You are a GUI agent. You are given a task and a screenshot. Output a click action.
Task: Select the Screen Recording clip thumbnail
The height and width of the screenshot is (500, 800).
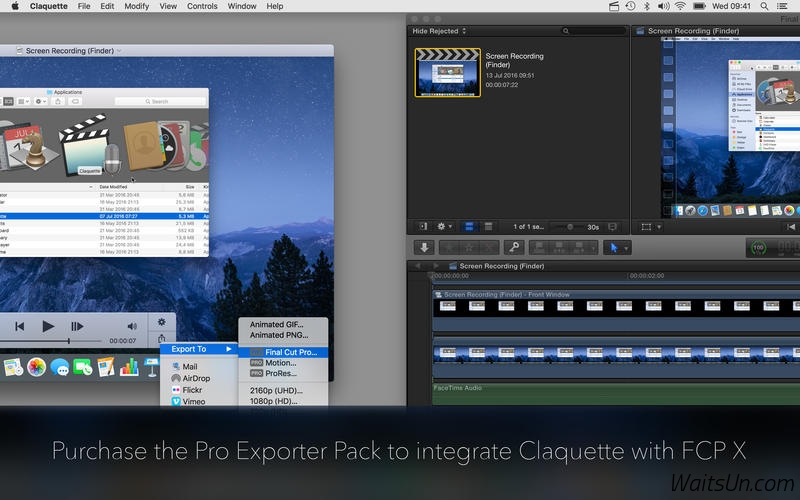tap(446, 72)
